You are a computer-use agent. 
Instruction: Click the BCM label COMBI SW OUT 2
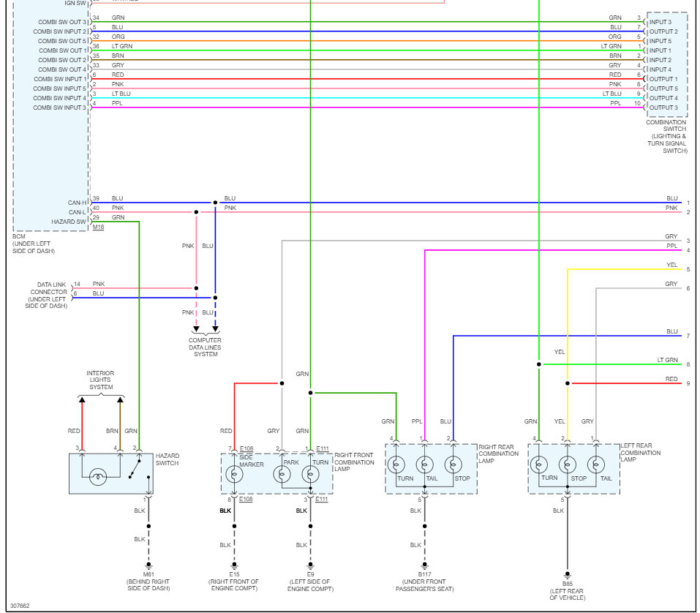(62, 60)
